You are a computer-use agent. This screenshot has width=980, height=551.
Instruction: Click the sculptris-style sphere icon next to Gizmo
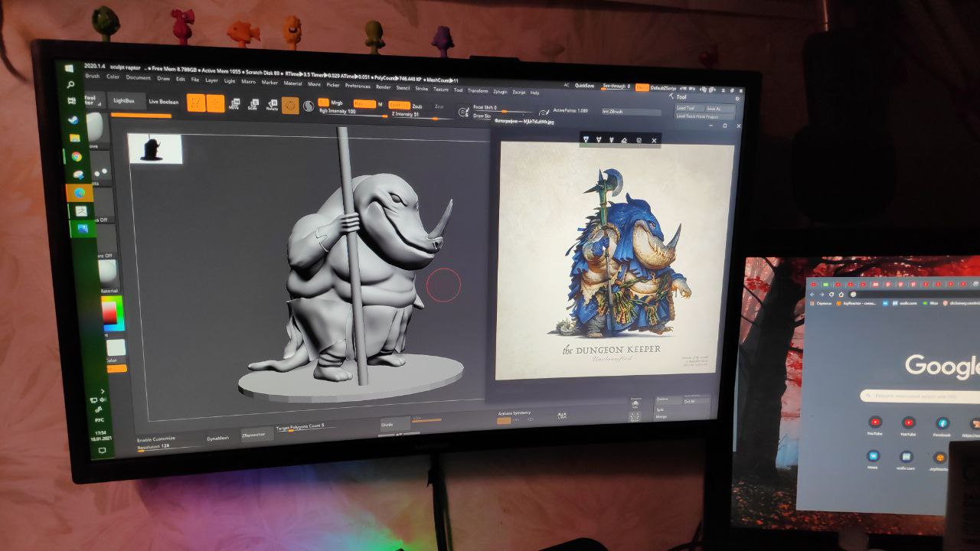coord(308,106)
